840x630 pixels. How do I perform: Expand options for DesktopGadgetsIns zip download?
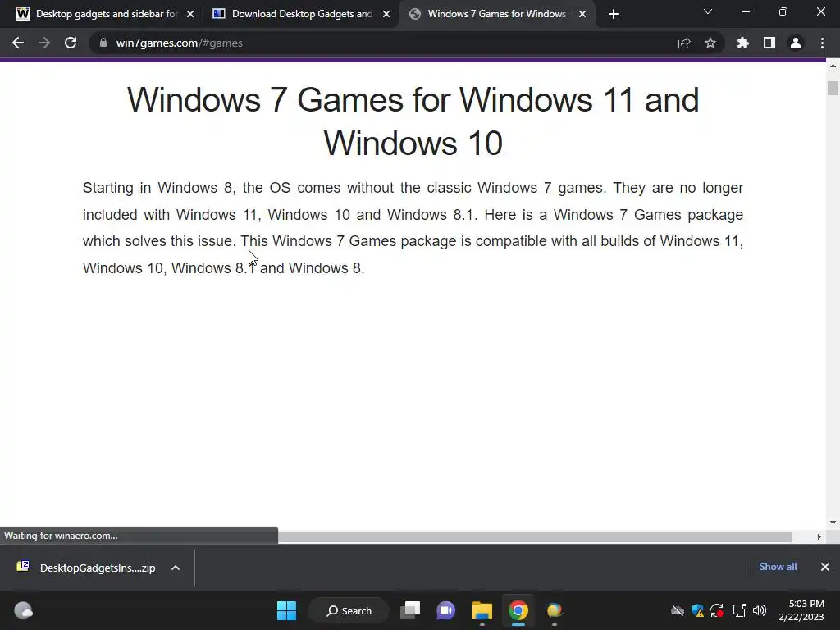pos(176,568)
